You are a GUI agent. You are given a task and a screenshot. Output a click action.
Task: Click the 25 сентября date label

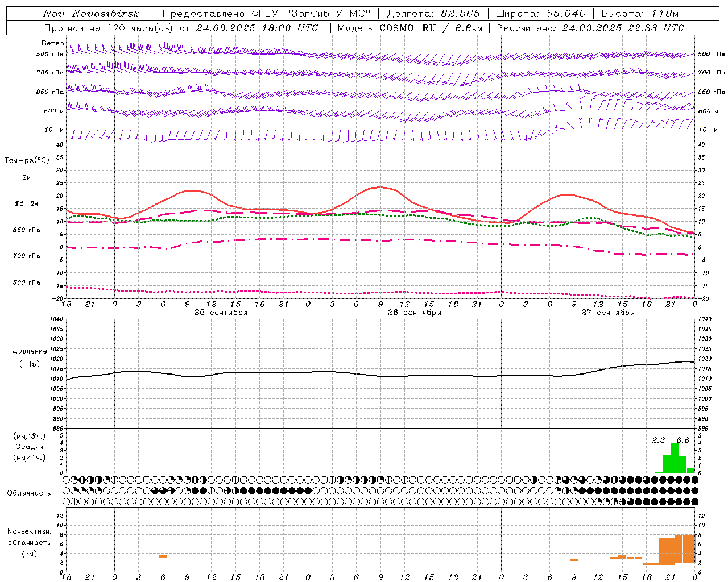pos(221,313)
